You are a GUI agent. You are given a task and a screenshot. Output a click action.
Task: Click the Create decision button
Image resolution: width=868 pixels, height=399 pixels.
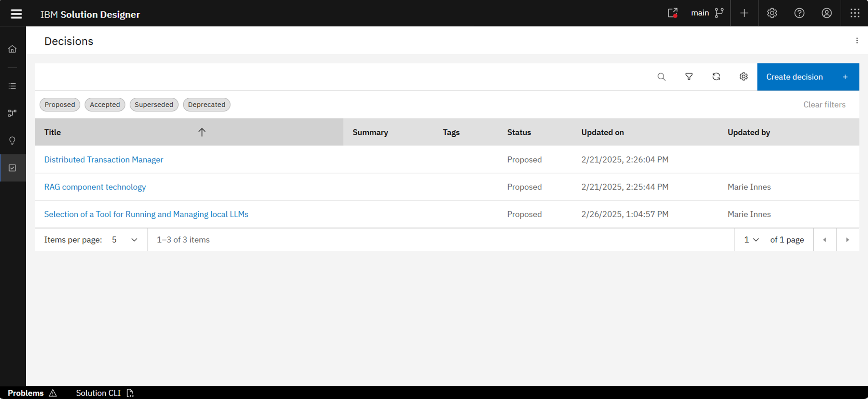click(x=808, y=77)
